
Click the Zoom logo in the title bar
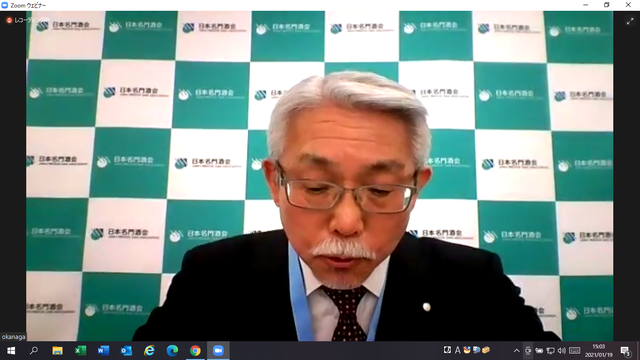click(5, 5)
